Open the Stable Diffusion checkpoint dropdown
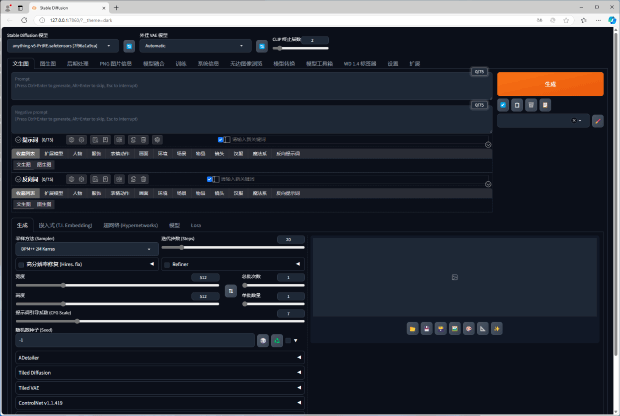Image resolution: width=620 pixels, height=416 pixels. [x=62, y=46]
